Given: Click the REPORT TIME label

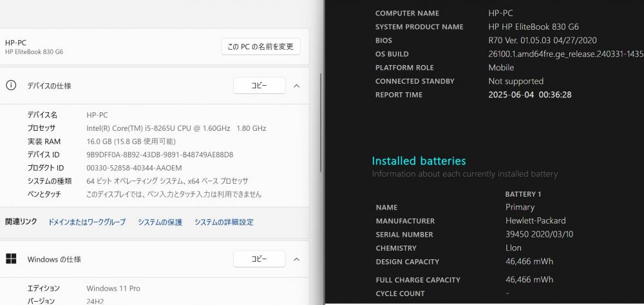Looking at the screenshot, I should pos(399,95).
